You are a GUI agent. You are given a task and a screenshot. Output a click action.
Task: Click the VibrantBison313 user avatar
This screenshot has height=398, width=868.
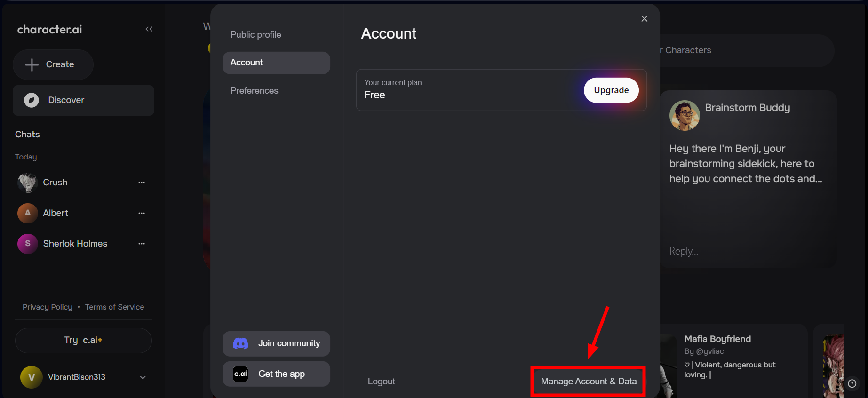32,377
